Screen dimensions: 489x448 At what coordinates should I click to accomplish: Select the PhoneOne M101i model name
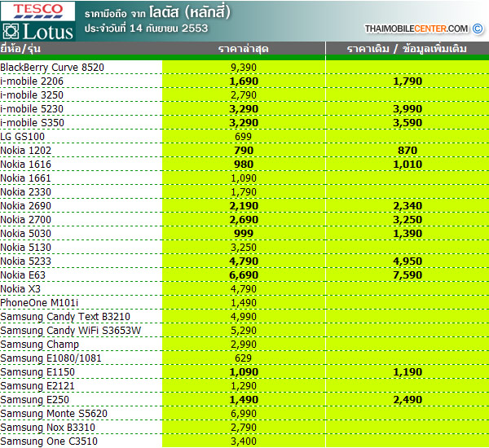pos(39,303)
